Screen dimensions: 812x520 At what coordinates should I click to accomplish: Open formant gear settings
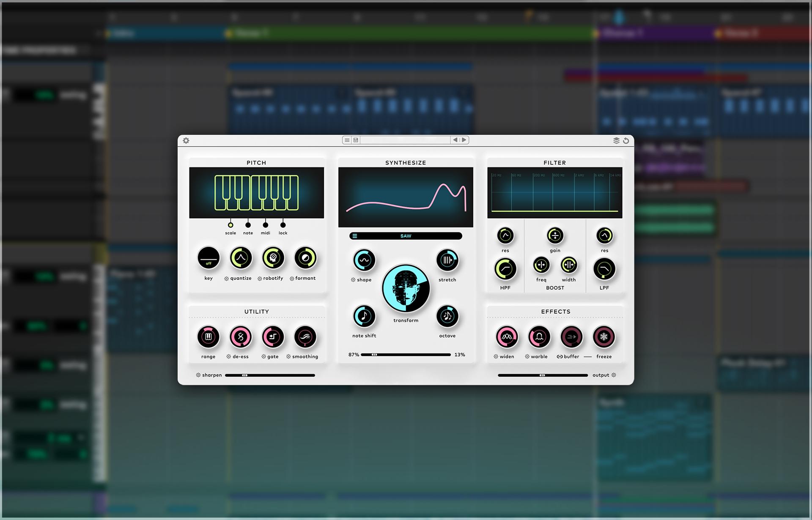point(292,279)
